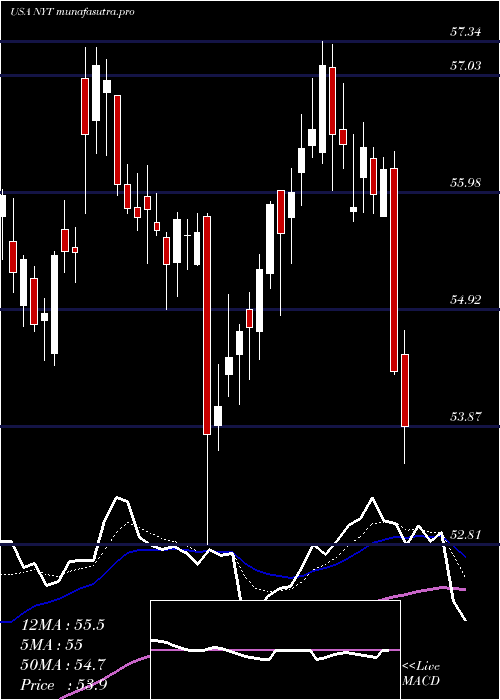Image resolution: width=500 pixels, height=700 pixels.
Task: Click the Price : 53.9 readout
Action: (64, 685)
